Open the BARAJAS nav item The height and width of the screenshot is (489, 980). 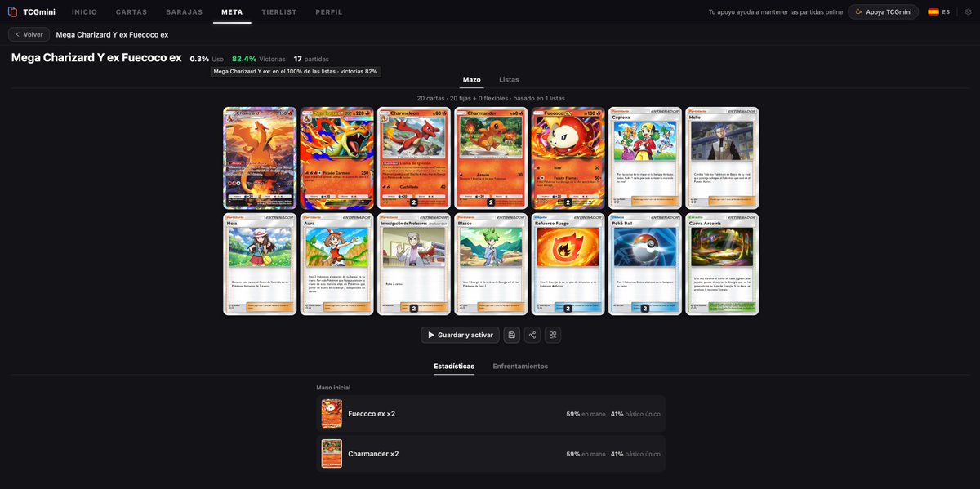pos(185,12)
